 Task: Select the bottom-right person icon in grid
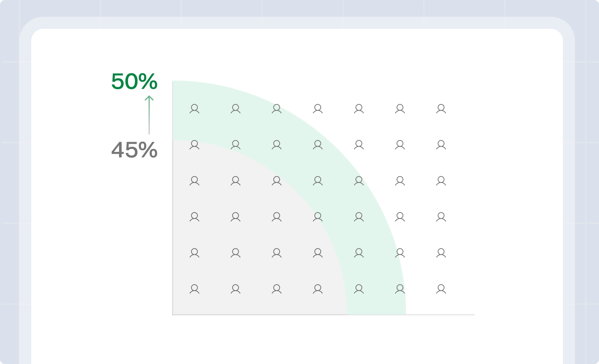(x=441, y=289)
